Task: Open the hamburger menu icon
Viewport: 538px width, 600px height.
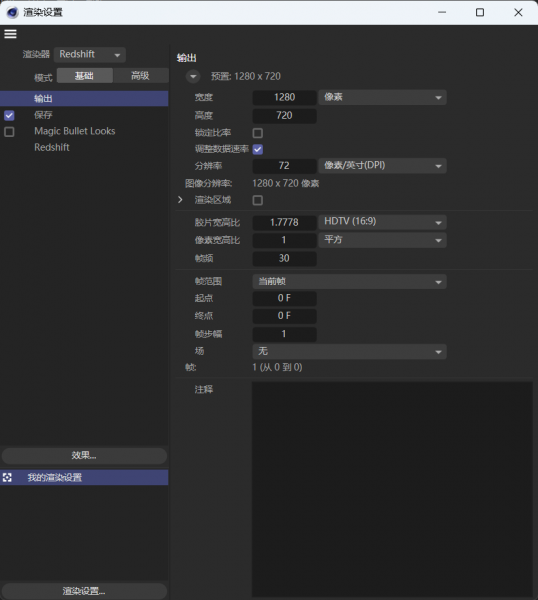Action: [10, 34]
